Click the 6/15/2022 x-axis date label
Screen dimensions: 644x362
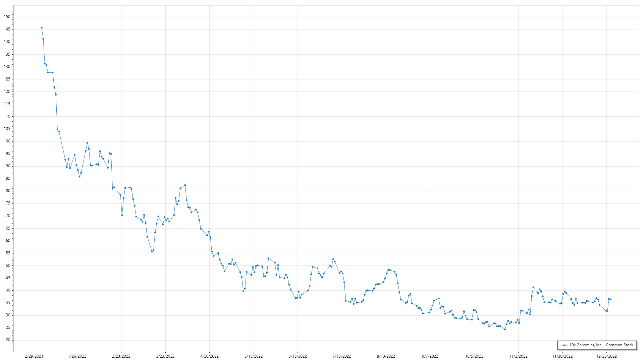pos(298,356)
